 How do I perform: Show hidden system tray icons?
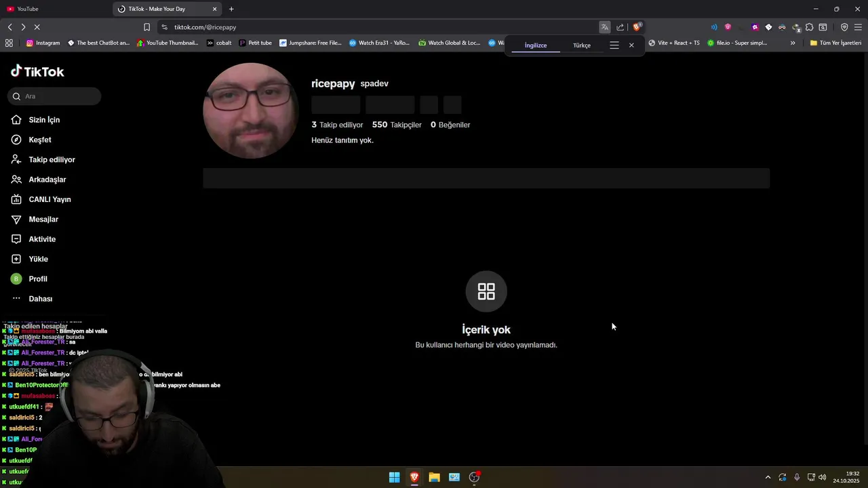point(768,477)
